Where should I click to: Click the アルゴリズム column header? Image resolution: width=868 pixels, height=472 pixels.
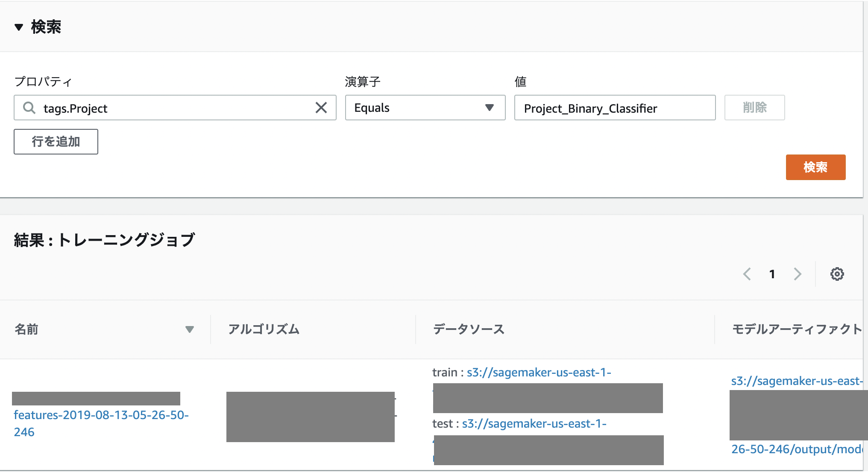[x=264, y=329]
